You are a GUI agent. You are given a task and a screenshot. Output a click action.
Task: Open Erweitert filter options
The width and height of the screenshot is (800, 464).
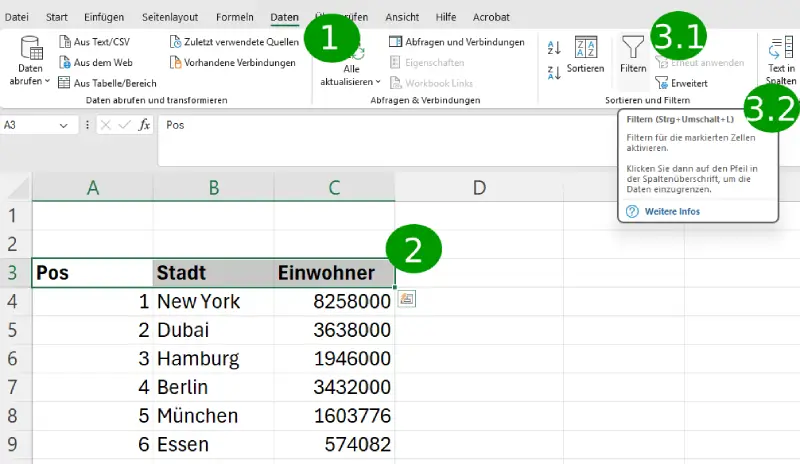[x=682, y=83]
